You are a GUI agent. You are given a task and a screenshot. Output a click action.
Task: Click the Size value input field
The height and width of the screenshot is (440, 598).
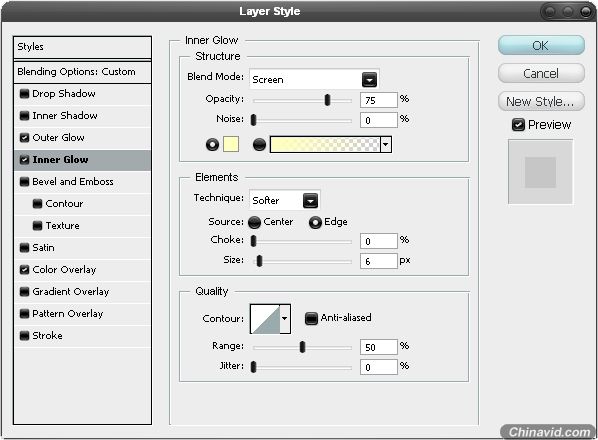click(x=378, y=262)
